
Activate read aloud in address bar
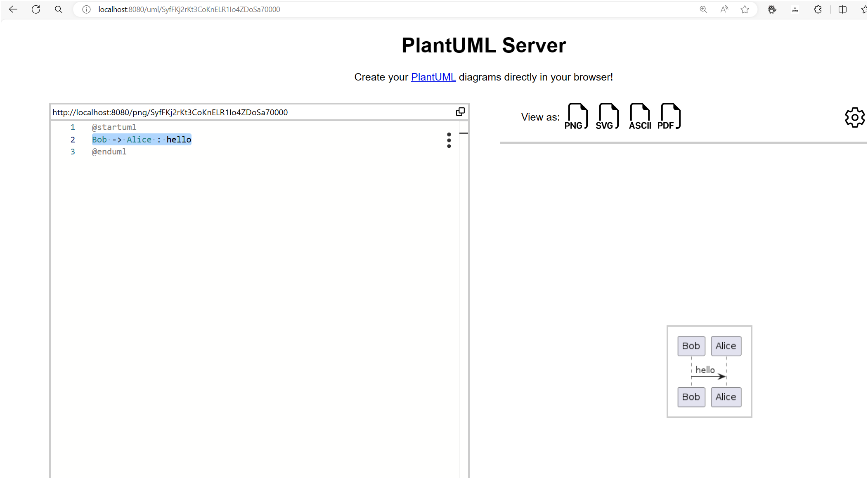tap(724, 9)
